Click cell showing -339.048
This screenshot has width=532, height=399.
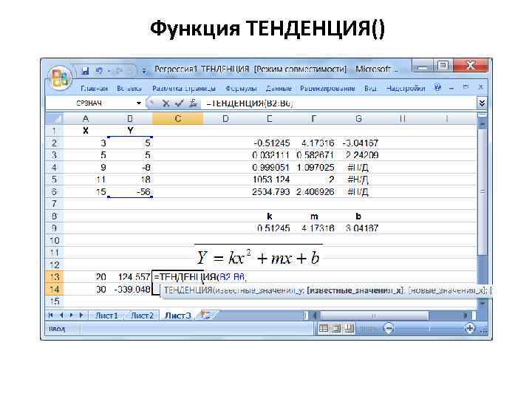pos(130,290)
